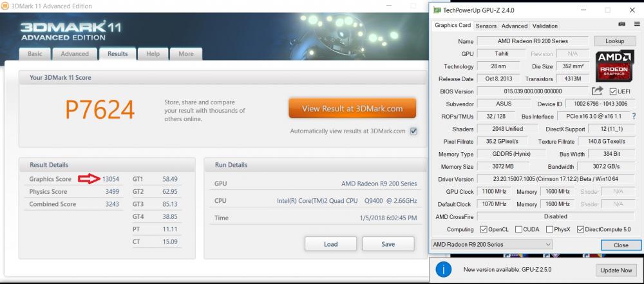Click the Lookup button in GPU-Z

pos(614,41)
